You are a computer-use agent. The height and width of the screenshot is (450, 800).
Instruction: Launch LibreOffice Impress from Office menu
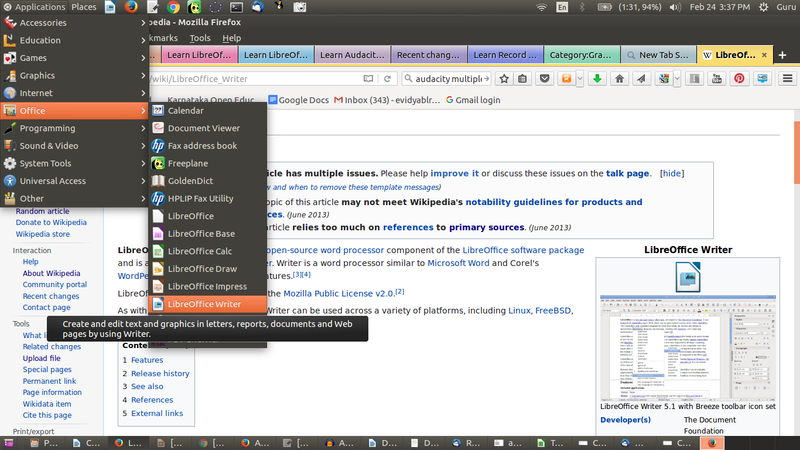(208, 286)
